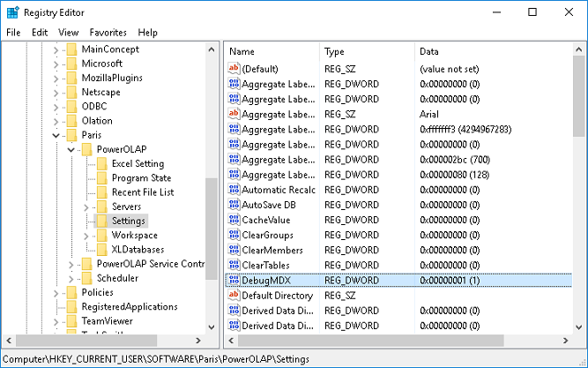Viewport: 588px width, 368px height.
Task: Maximize the Registry Editor window
Action: 532,12
